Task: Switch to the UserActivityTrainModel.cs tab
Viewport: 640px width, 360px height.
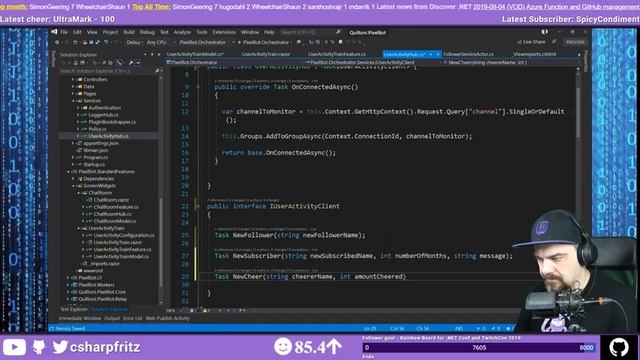Action: 195,54
